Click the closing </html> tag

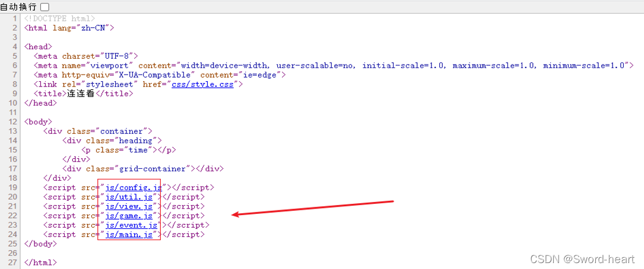(x=40, y=262)
